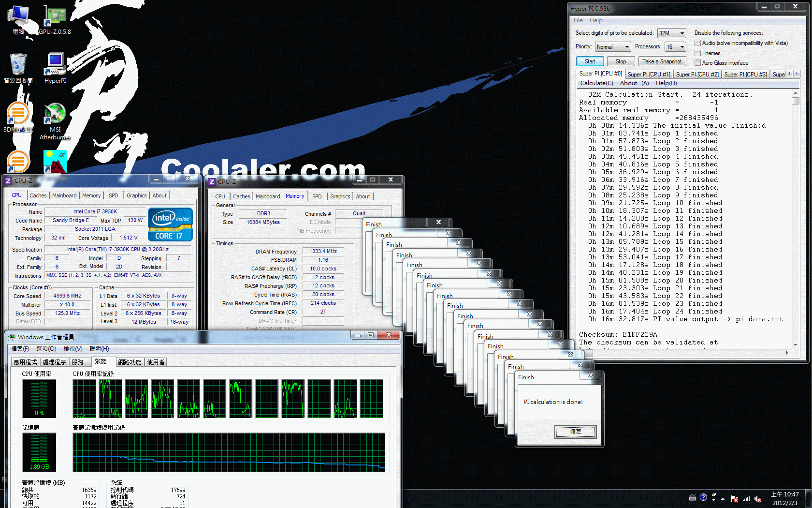Viewport: 812px width, 508px height.
Task: Click the CPU-Z title icon of the Memory window
Action: click(212, 181)
